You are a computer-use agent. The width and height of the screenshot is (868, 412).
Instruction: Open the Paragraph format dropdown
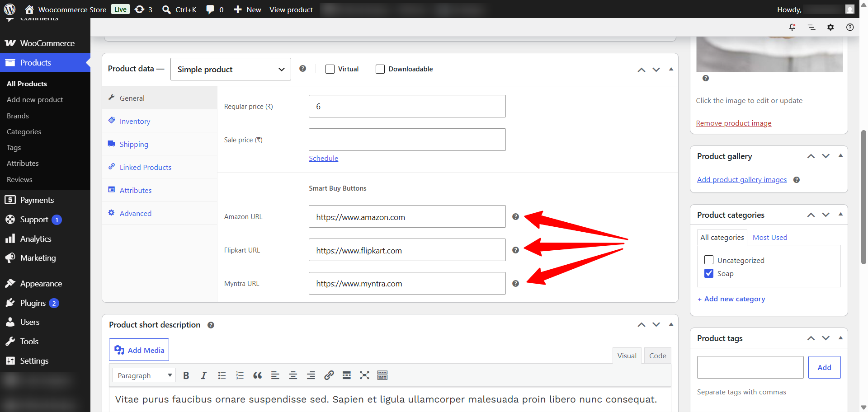coord(144,375)
